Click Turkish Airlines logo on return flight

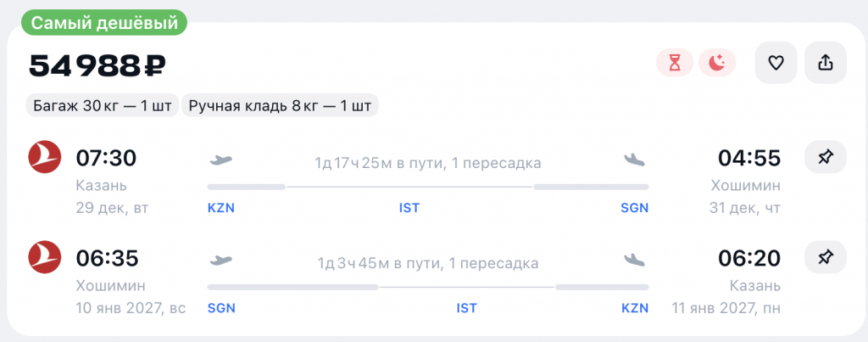(45, 257)
